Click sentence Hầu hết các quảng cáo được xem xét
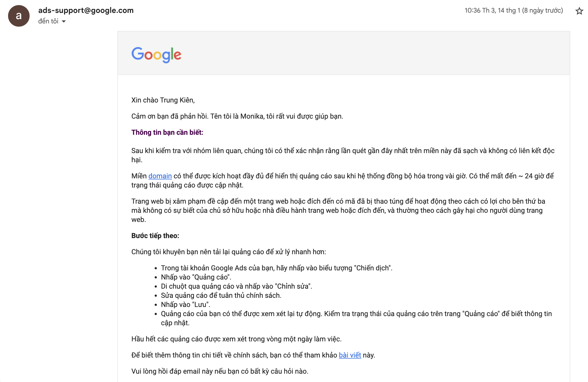 236,339
